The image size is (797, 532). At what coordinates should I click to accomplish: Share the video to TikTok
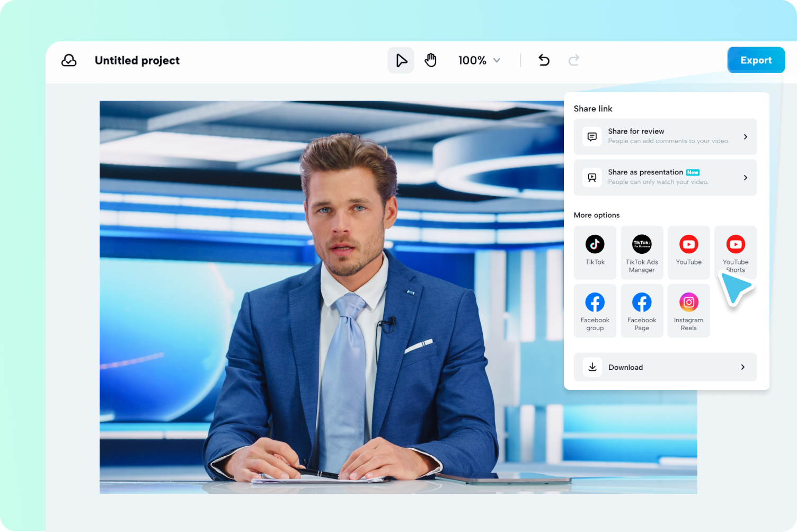[595, 253]
